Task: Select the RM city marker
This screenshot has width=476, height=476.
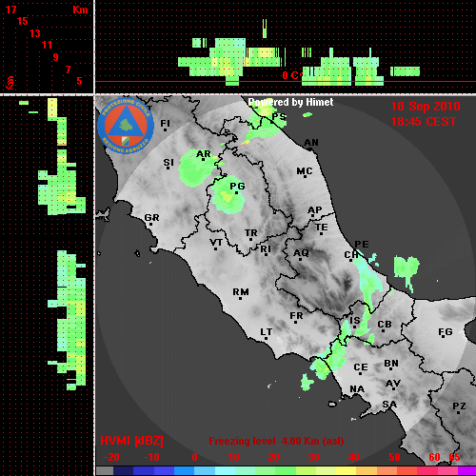Action: click(x=240, y=298)
